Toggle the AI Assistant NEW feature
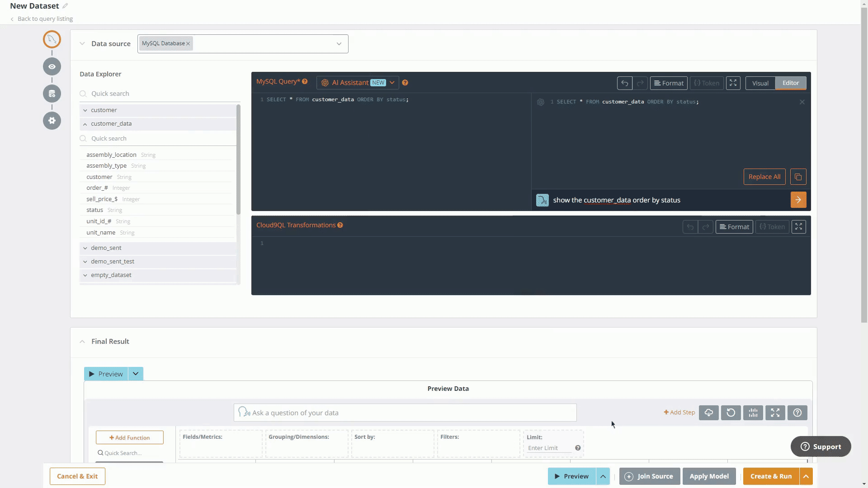Viewport: 868px width, 488px height. (359, 82)
